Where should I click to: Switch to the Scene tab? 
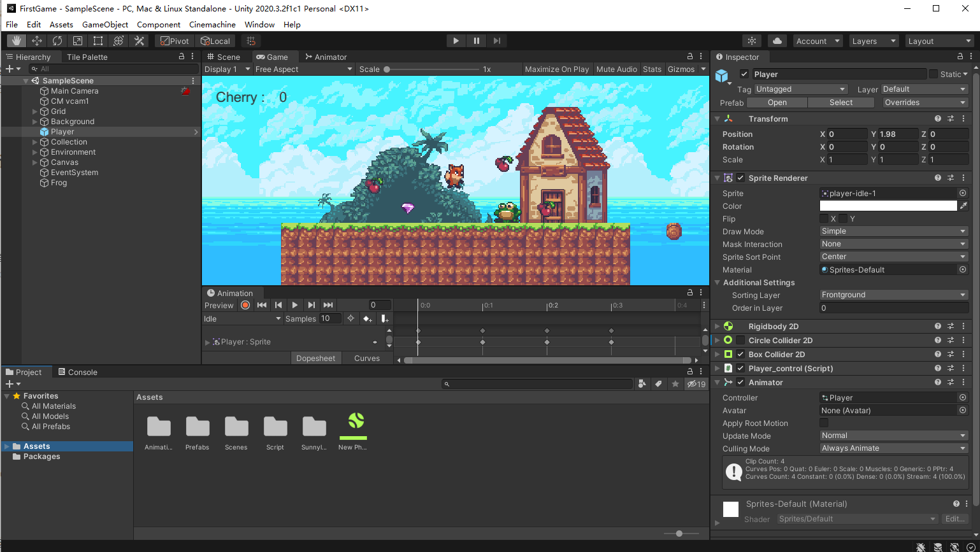(x=224, y=57)
